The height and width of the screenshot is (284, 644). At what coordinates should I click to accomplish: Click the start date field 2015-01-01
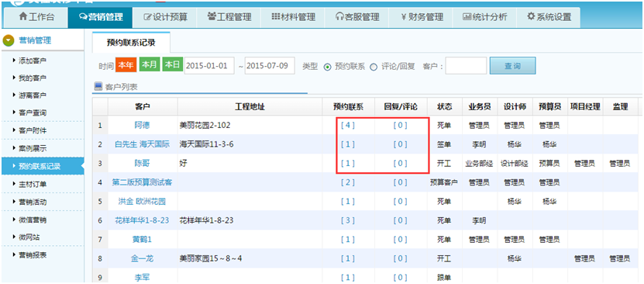[x=209, y=66]
